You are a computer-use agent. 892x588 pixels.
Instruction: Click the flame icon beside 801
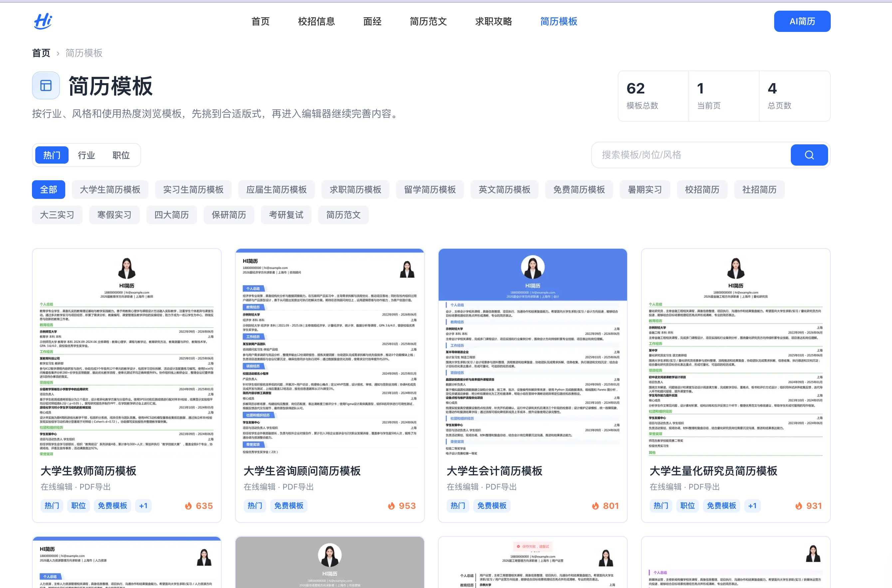click(595, 506)
